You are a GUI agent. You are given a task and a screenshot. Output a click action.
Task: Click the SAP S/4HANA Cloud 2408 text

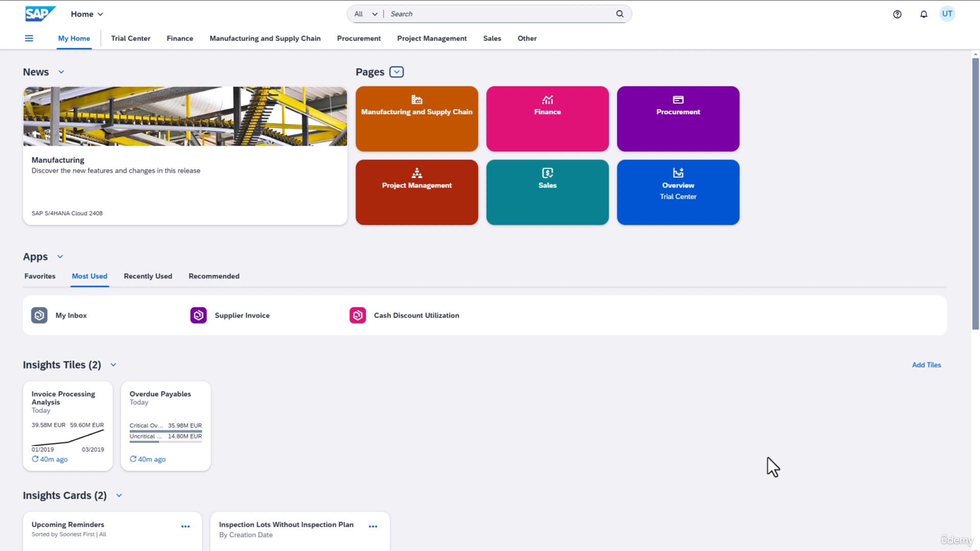coord(67,213)
